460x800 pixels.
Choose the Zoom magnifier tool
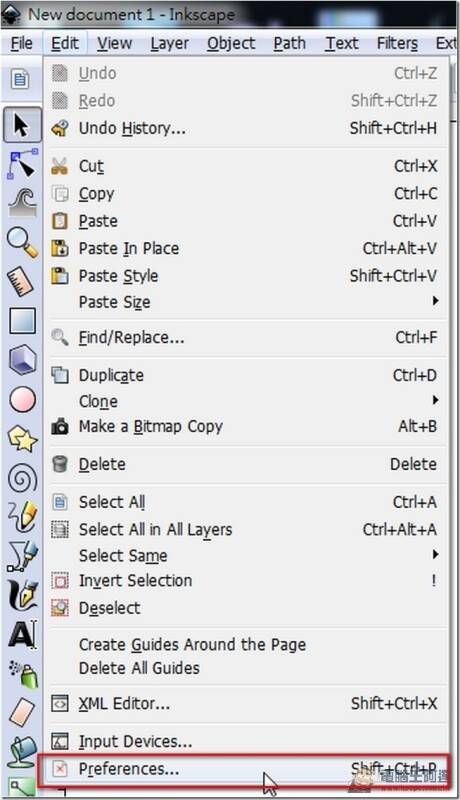tap(22, 242)
